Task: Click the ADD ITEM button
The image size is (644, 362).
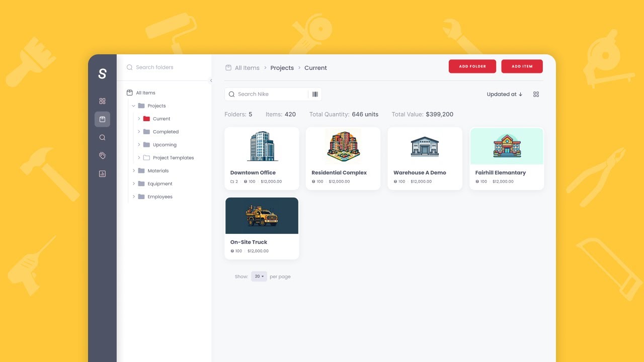Action: (x=522, y=66)
